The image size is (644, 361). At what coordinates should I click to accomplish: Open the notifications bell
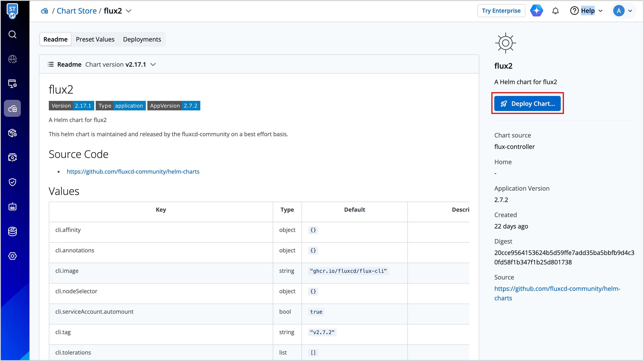555,11
